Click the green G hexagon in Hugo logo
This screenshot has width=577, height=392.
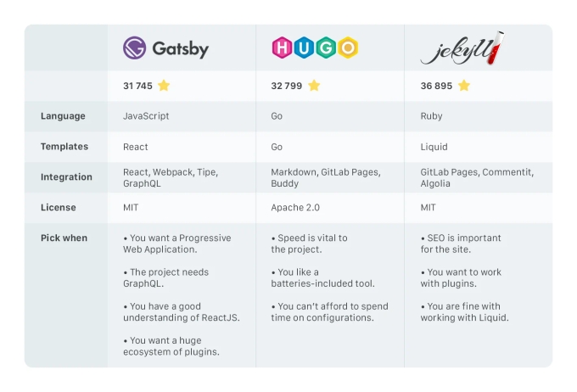326,48
